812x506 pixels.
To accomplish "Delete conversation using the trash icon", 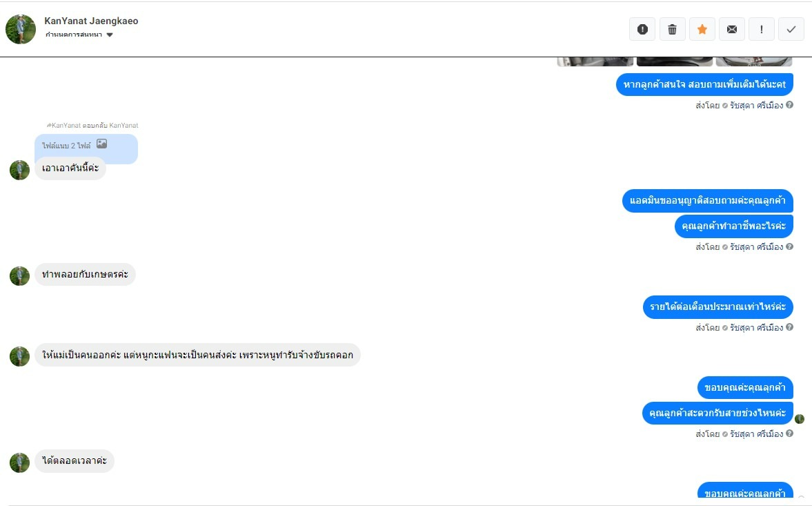I will coord(672,30).
